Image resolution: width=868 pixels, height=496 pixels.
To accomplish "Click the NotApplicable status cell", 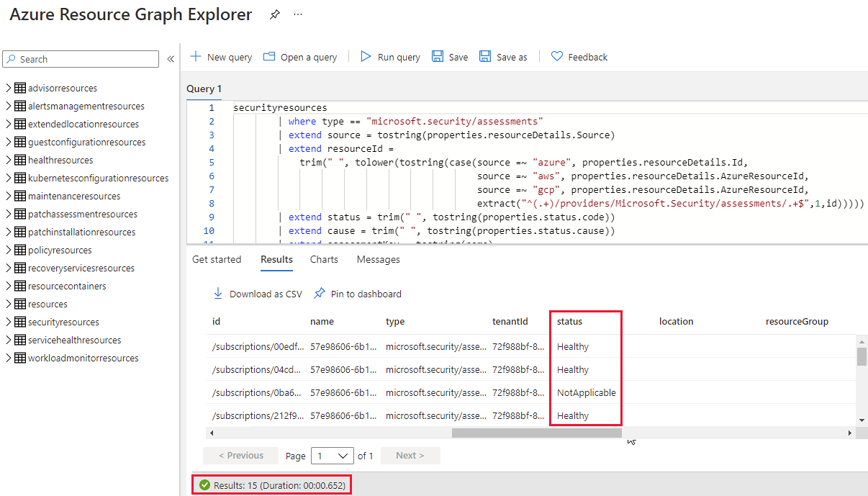I will (x=587, y=392).
